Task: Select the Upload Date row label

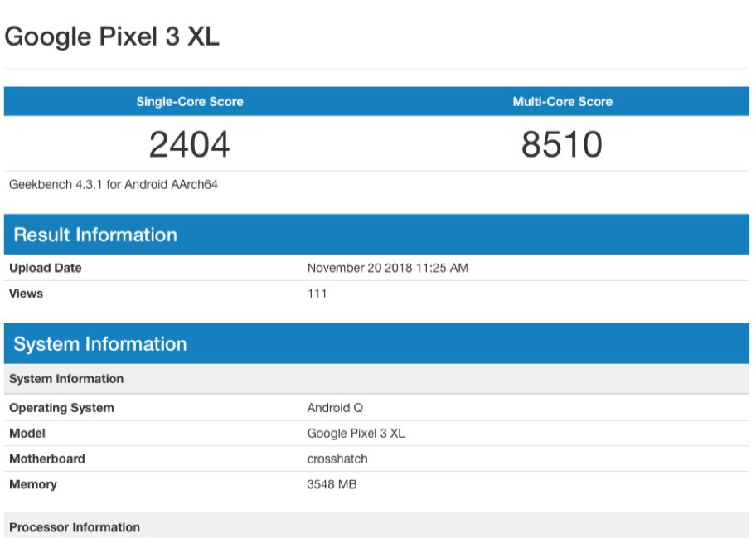Action: 46,268
